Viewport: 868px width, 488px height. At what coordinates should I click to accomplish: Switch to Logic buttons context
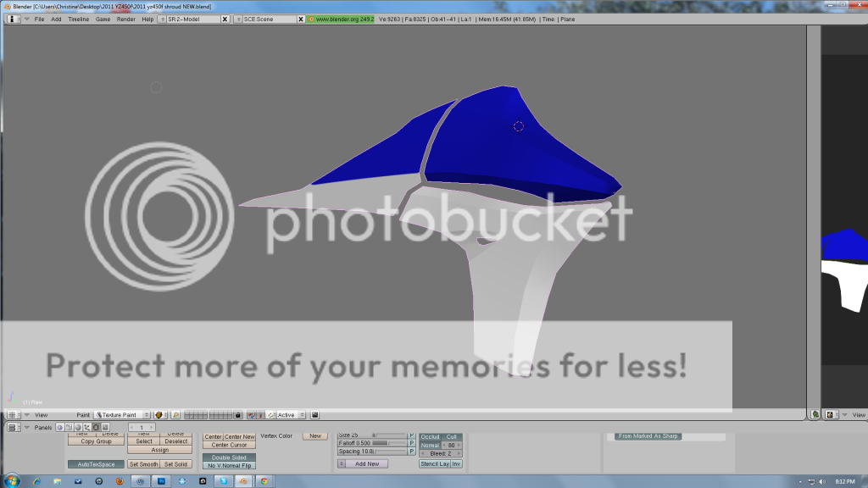[x=60, y=428]
